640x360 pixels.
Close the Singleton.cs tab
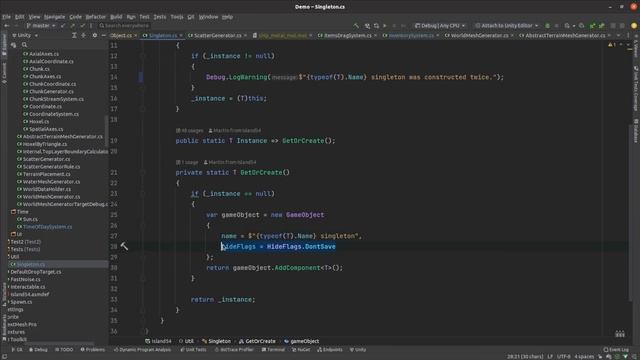pos(181,36)
